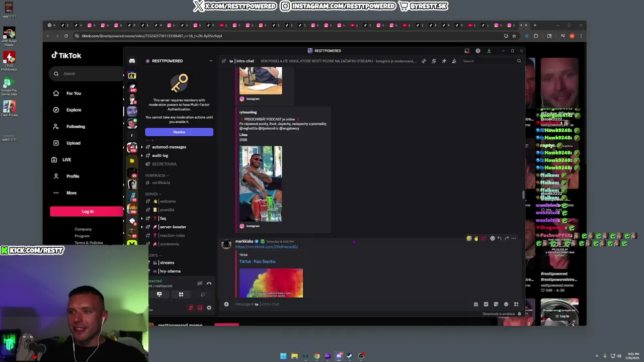Collapse the SERVER channel category
644x362 pixels.
pyautogui.click(x=152, y=194)
